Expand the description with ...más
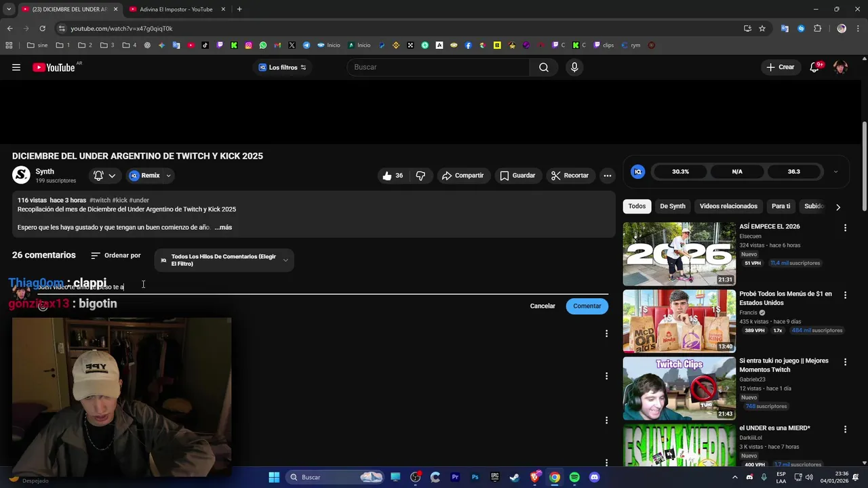The image size is (868, 488). pos(223,228)
